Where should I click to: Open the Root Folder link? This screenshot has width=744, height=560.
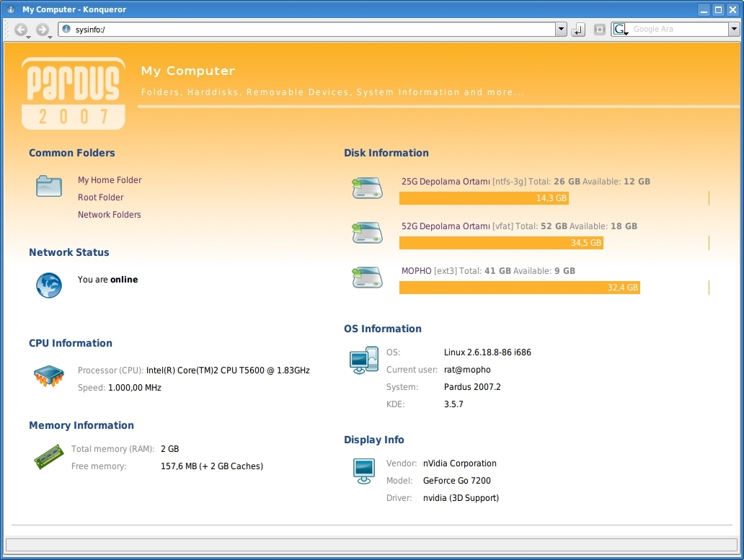coord(101,197)
